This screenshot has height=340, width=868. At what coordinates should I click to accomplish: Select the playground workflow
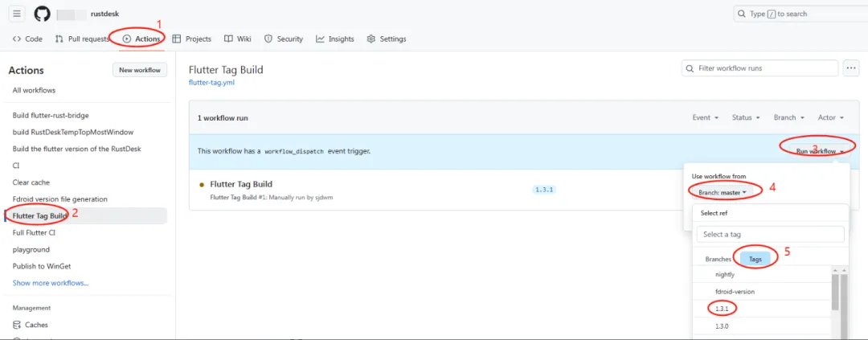[31, 249]
